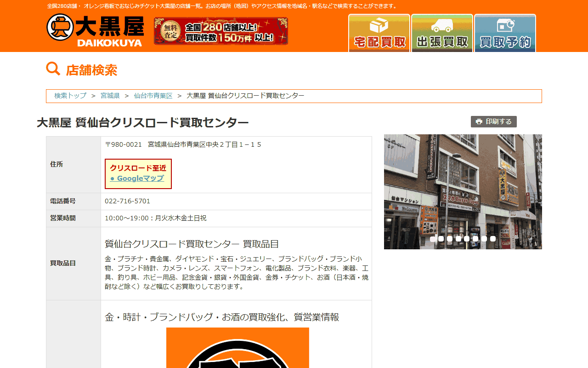This screenshot has height=368, width=588.
Task: Click the large Daikokuya logo image below the heading
Action: [x=237, y=348]
